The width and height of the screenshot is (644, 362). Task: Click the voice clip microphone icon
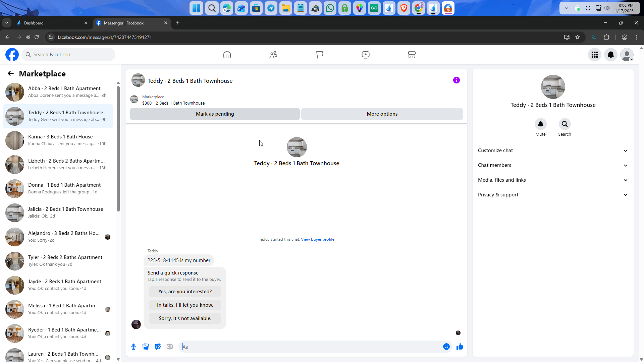pos(133,347)
